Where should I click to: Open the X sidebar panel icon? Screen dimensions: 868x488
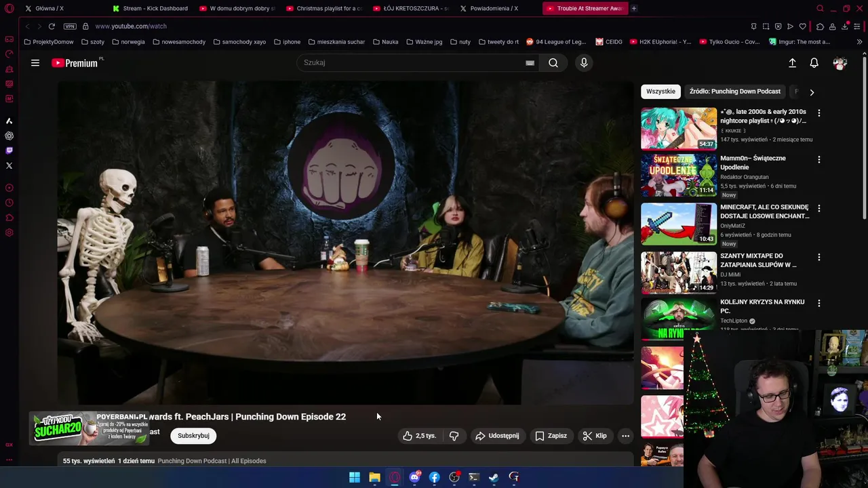click(9, 165)
